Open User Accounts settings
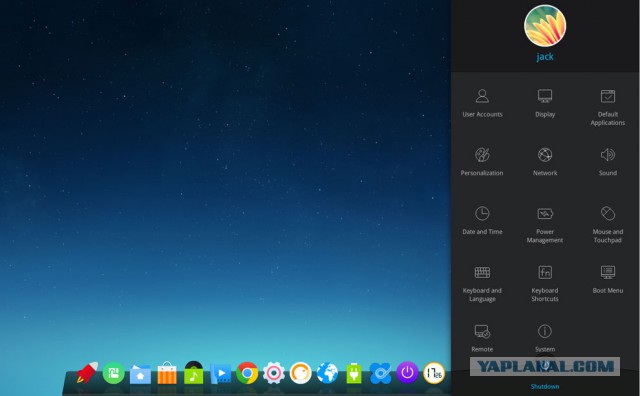This screenshot has width=640, height=396. 482,103
